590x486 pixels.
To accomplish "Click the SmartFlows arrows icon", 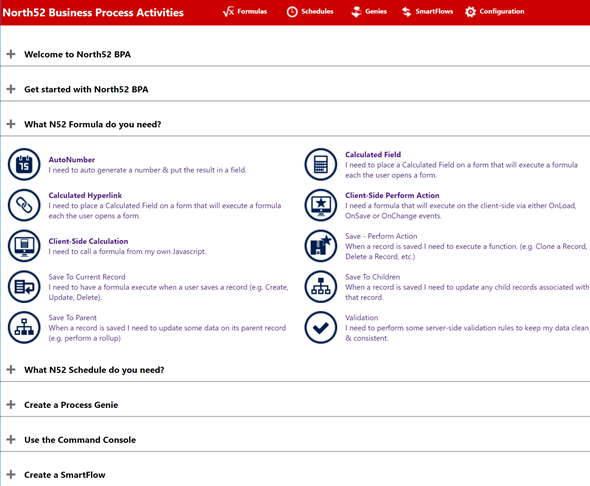I will click(x=406, y=12).
